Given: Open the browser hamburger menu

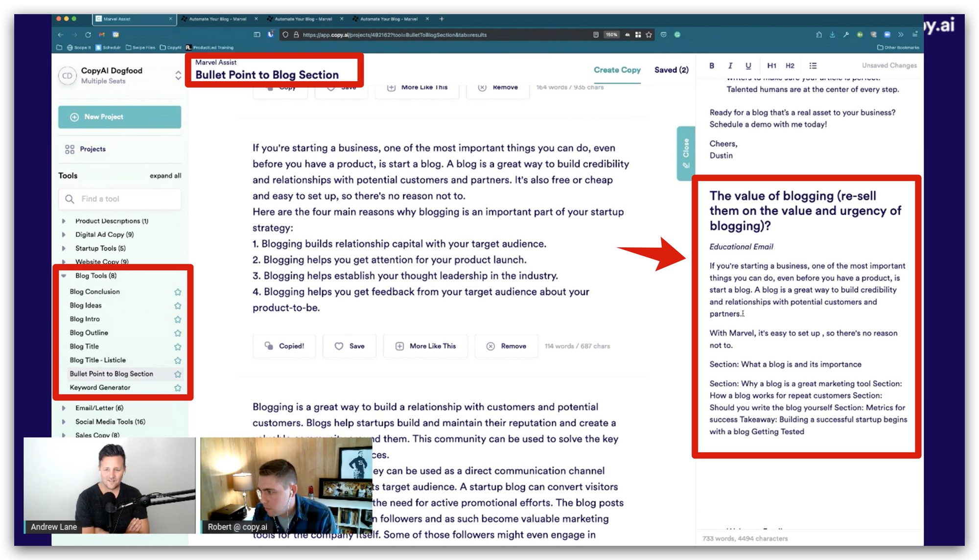Looking at the screenshot, I should coord(914,35).
